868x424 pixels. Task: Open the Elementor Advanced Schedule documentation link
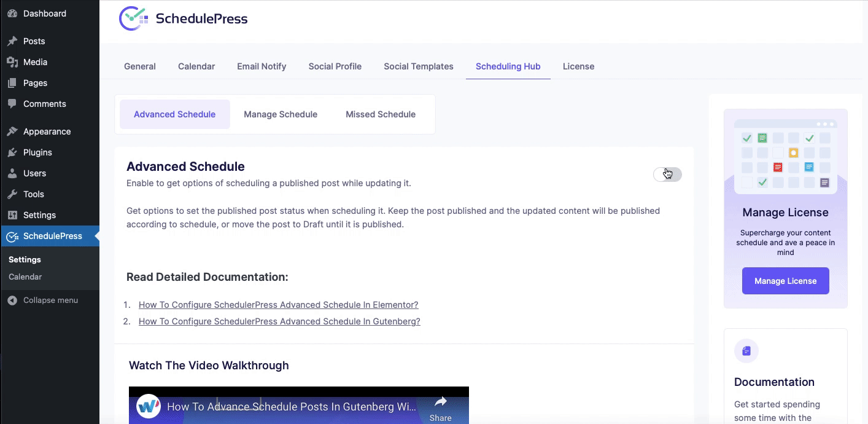pyautogui.click(x=278, y=305)
